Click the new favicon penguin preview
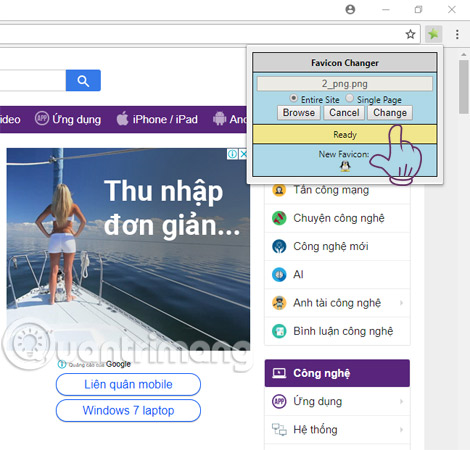Screen dimensions: 470x450 pyautogui.click(x=345, y=166)
